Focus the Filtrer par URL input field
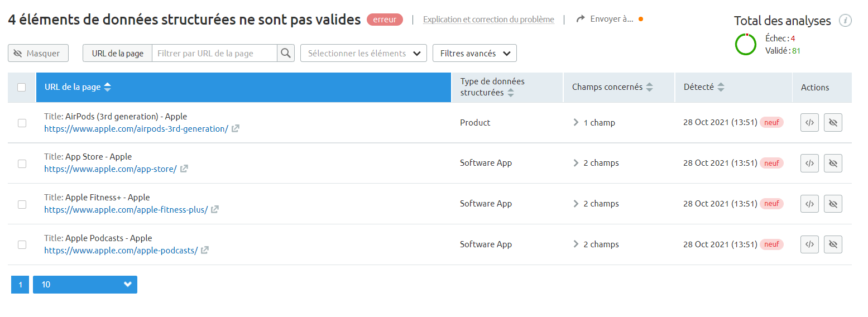The image size is (868, 317). 215,53
